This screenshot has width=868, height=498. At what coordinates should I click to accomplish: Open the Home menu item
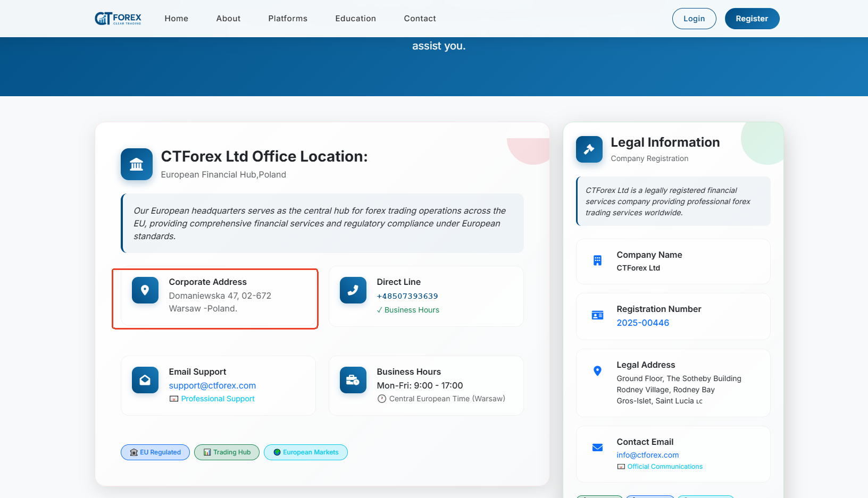click(177, 19)
